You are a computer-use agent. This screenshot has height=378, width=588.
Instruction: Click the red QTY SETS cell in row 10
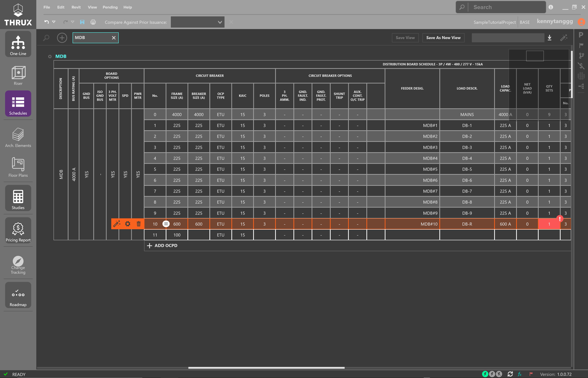(x=549, y=224)
